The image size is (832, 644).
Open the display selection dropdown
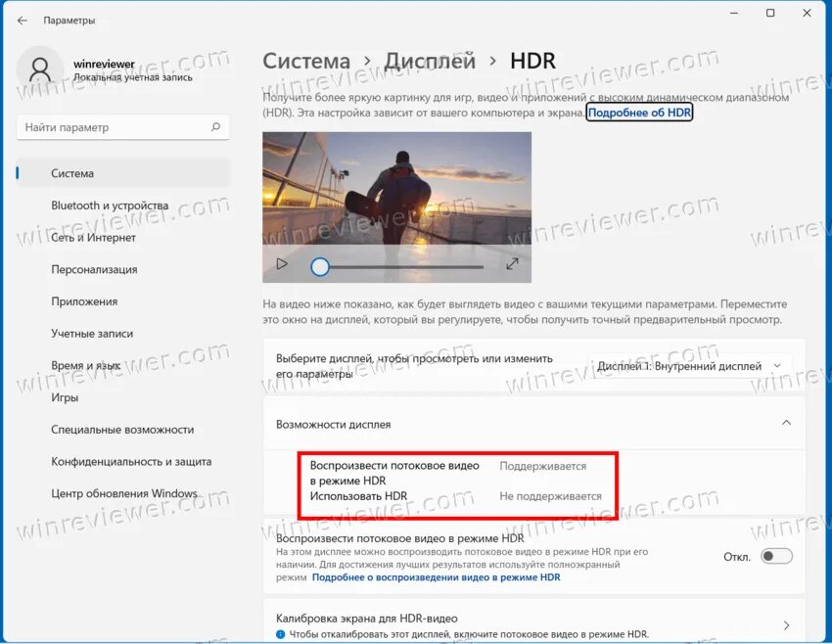point(690,366)
